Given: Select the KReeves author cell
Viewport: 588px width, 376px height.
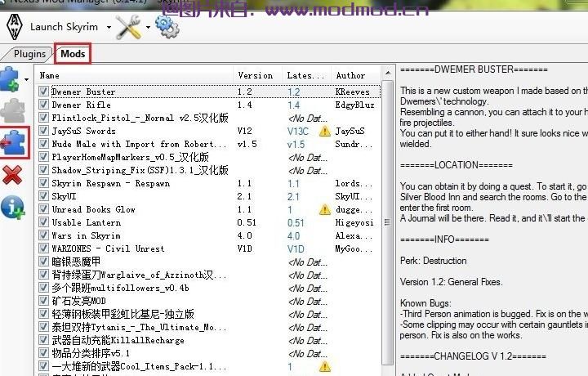Looking at the screenshot, I should pos(352,92).
